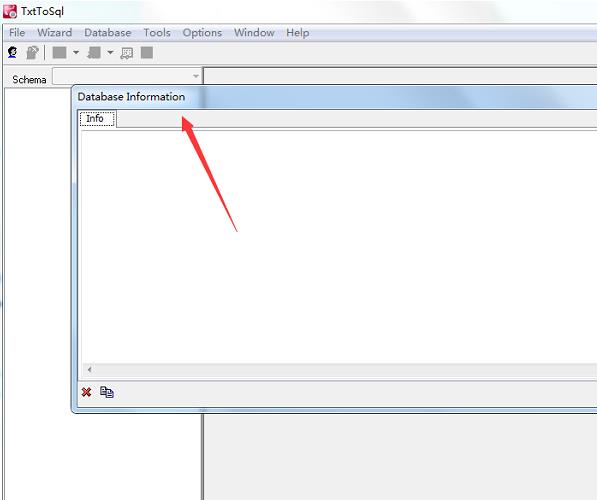Click the grayed disconnect icon in toolbar
This screenshot has width=597, height=500.
[32, 53]
